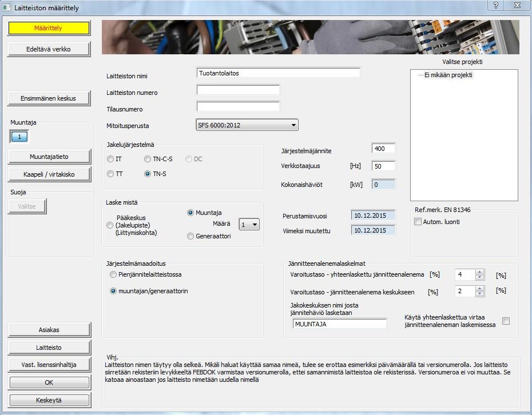This screenshot has width=532, height=415.
Task: Open Muuntajatieto settings
Action: [49, 157]
